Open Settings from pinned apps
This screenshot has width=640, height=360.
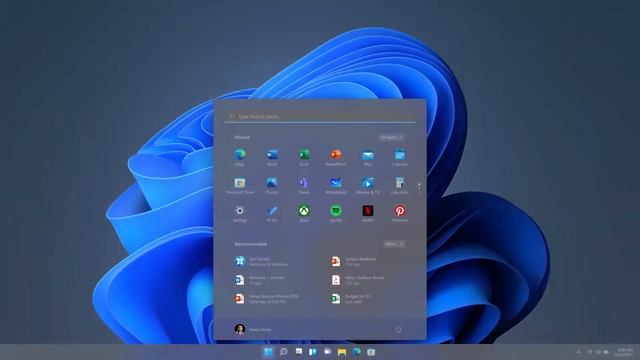[240, 213]
